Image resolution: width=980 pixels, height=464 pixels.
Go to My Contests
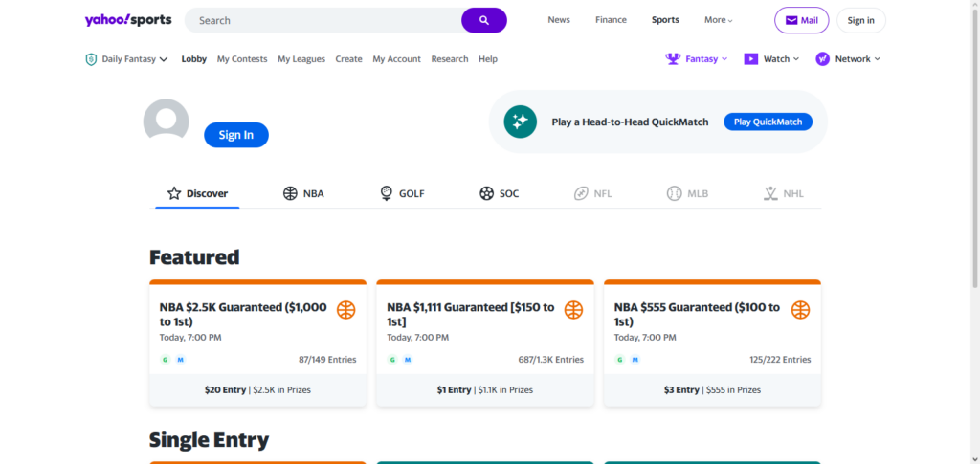(x=242, y=59)
